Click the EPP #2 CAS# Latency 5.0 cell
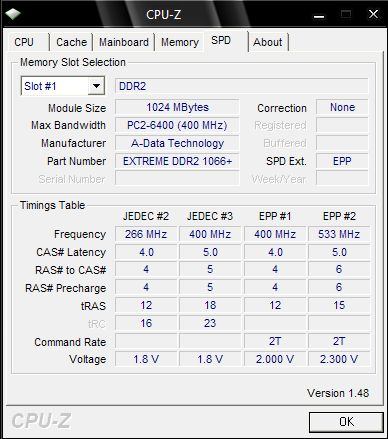 tap(339, 252)
